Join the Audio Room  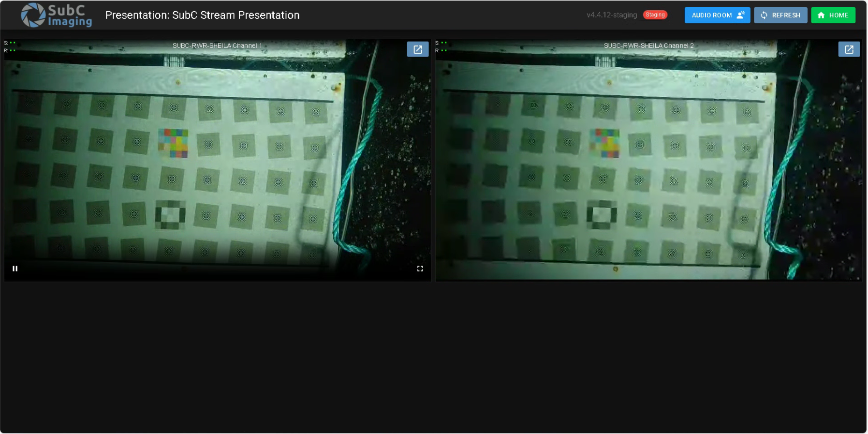click(717, 15)
